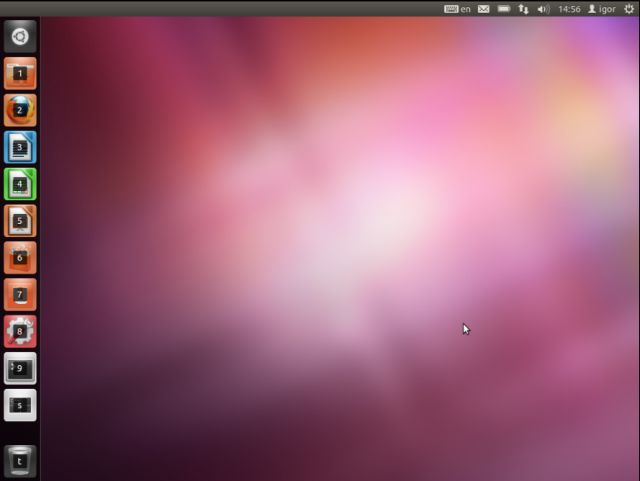This screenshot has width=640, height=481.
Task: Launch LibreOffice Calc green icon labeled 4
Action: coord(20,184)
